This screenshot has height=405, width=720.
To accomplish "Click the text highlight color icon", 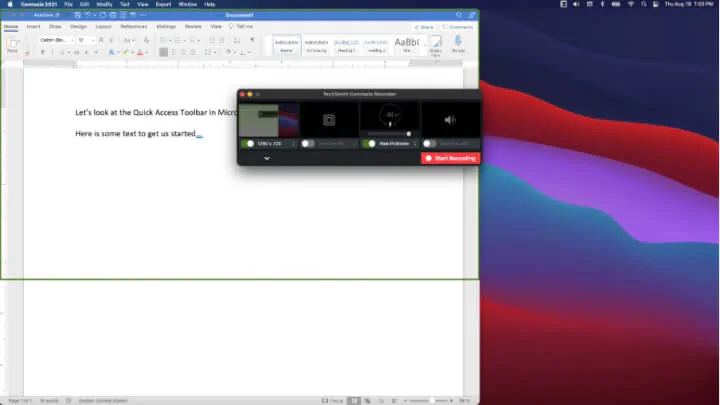I will (x=127, y=52).
